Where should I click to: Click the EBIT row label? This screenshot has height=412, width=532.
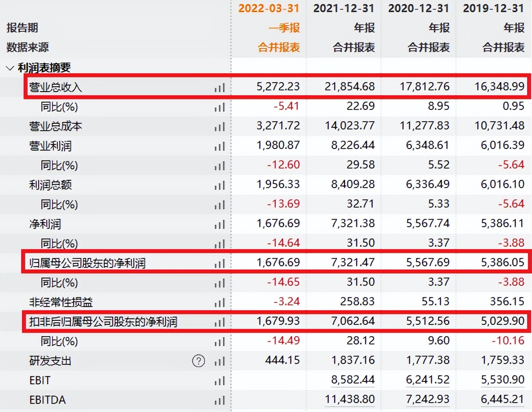pyautogui.click(x=40, y=380)
